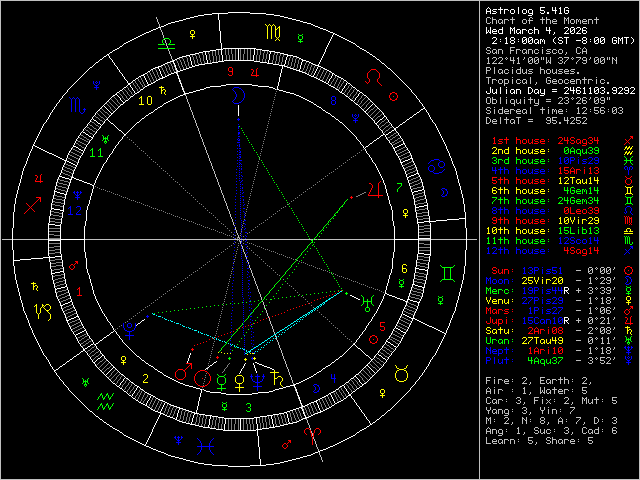Screen dimensions: 640x480
Task: Select the large blue Pluto glyph inside the wheel
Action: 130,330
